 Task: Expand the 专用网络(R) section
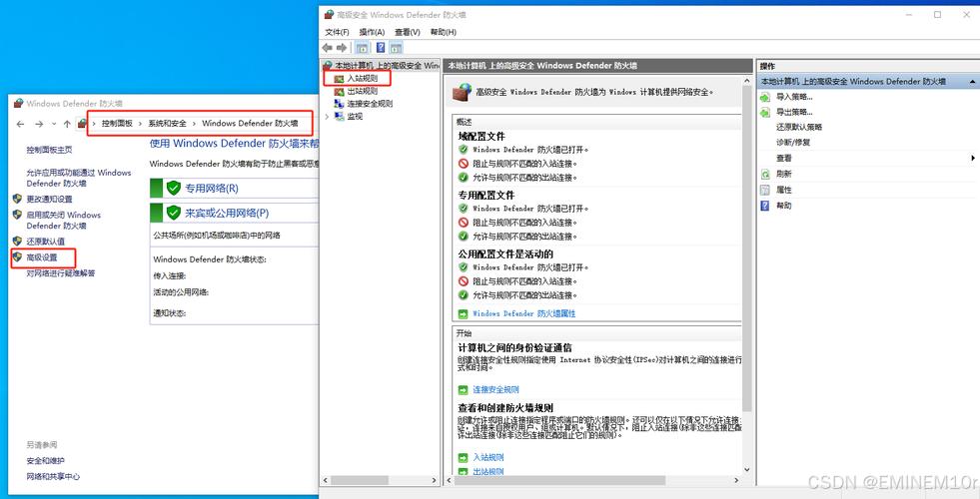pyautogui.click(x=211, y=188)
